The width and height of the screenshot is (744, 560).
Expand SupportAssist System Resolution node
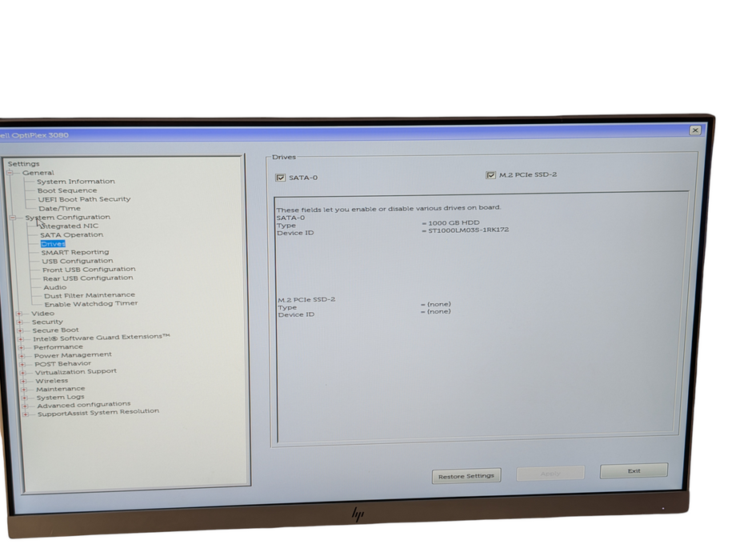25,414
